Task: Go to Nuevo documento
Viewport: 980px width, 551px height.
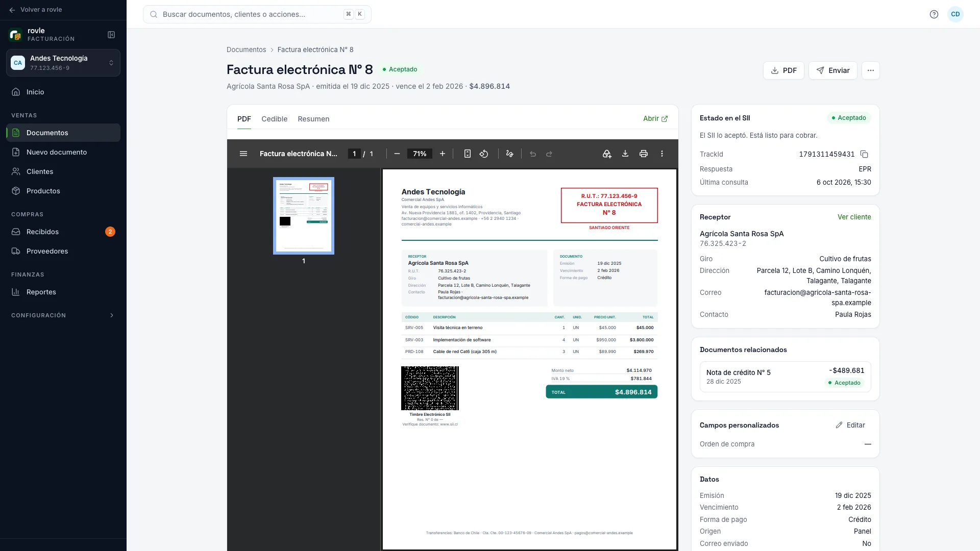Action: click(63, 152)
